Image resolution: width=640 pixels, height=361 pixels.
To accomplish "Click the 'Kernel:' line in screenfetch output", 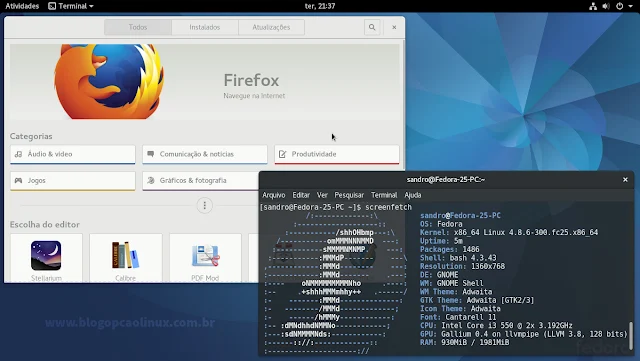I will click(509, 232).
